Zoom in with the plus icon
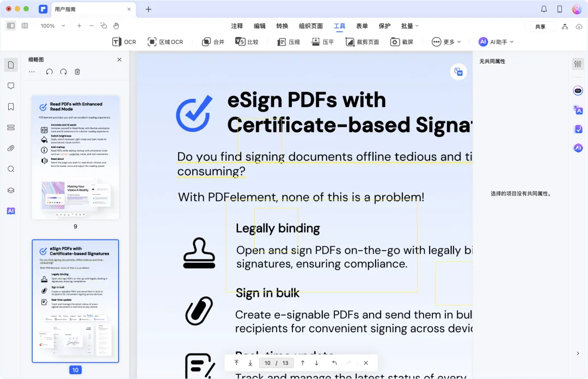The width and height of the screenshot is (588, 379). point(79,26)
